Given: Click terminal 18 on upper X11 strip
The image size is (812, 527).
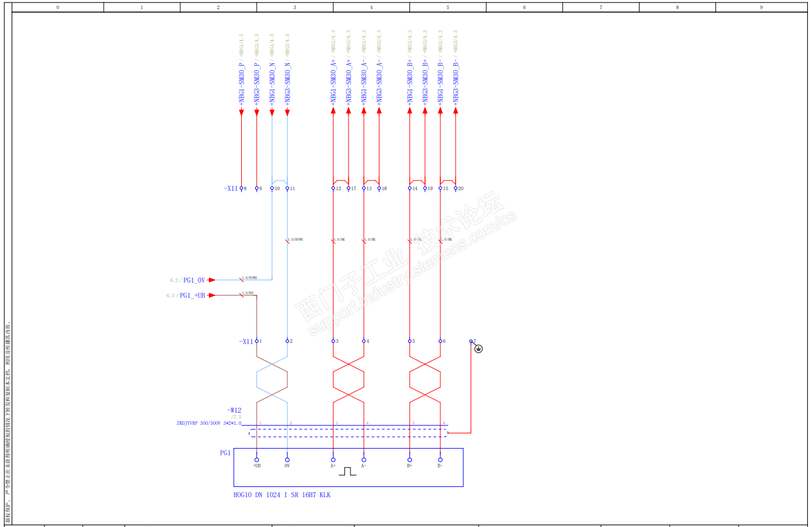Looking at the screenshot, I should coord(379,188).
